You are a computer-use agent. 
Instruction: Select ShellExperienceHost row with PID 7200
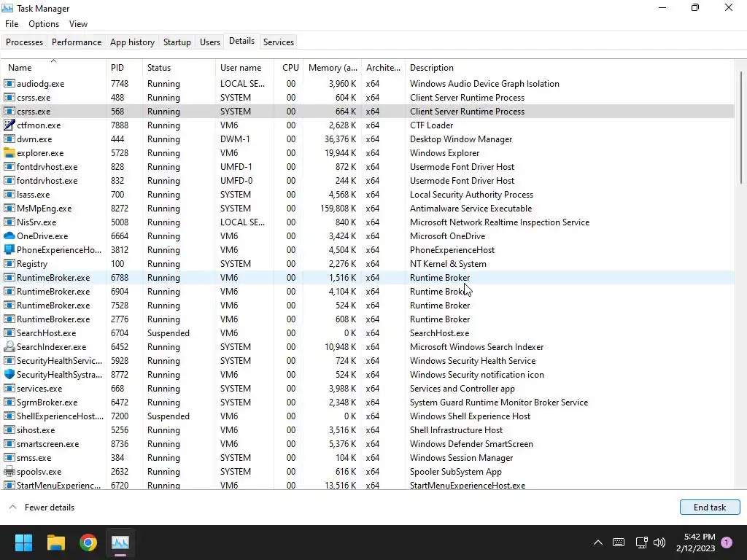tap(368, 416)
